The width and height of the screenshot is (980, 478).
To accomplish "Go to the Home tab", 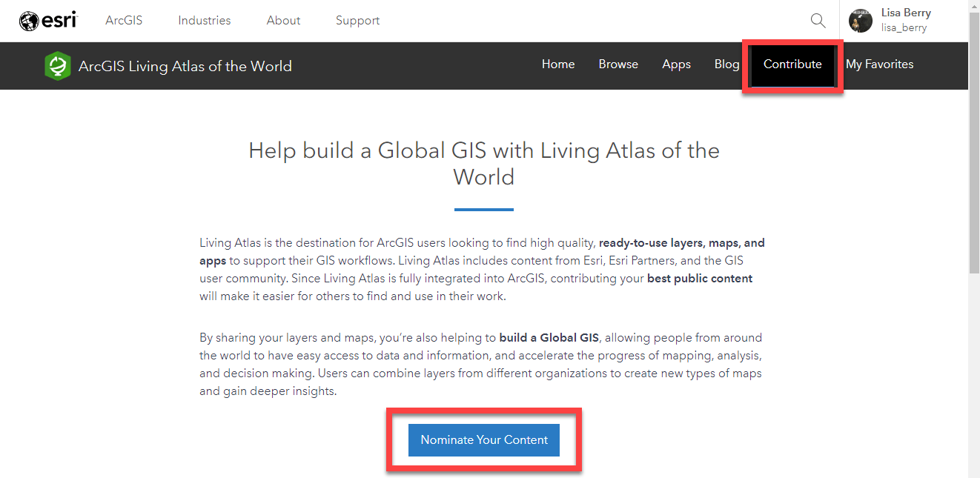I will pyautogui.click(x=558, y=64).
